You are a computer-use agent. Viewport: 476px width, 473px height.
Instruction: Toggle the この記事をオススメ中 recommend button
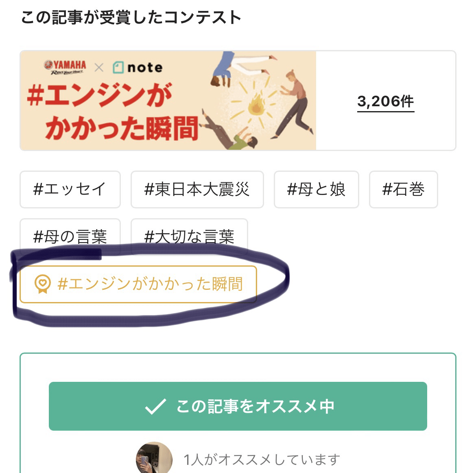coord(238,406)
